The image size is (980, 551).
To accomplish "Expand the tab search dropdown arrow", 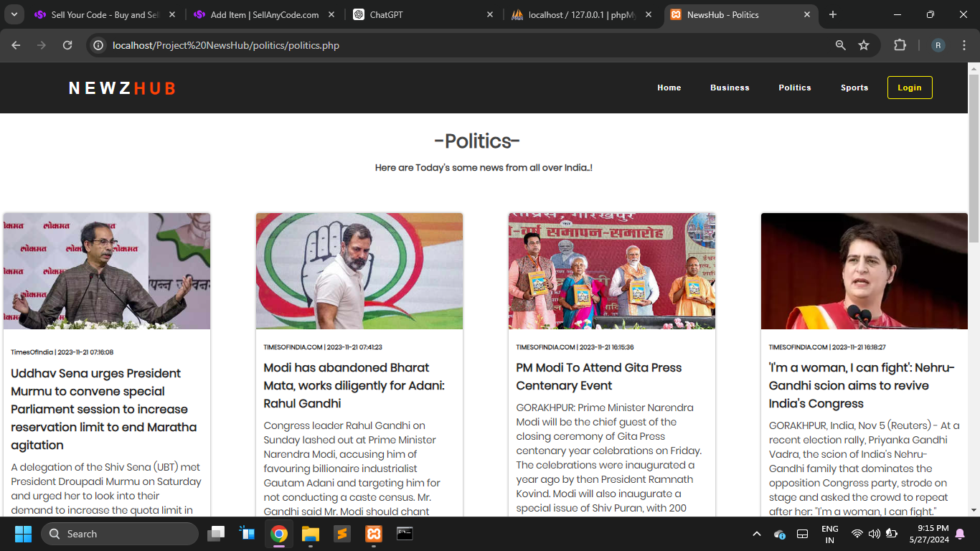I will pyautogui.click(x=14, y=14).
